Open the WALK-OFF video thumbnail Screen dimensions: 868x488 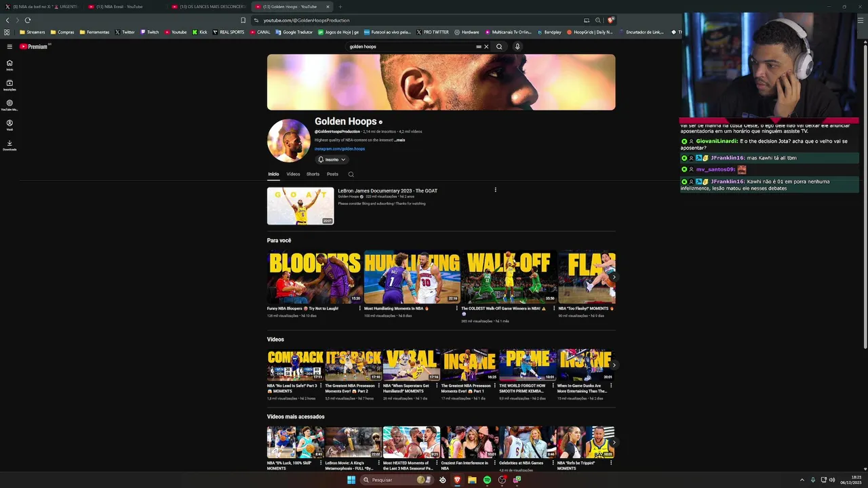pyautogui.click(x=509, y=277)
